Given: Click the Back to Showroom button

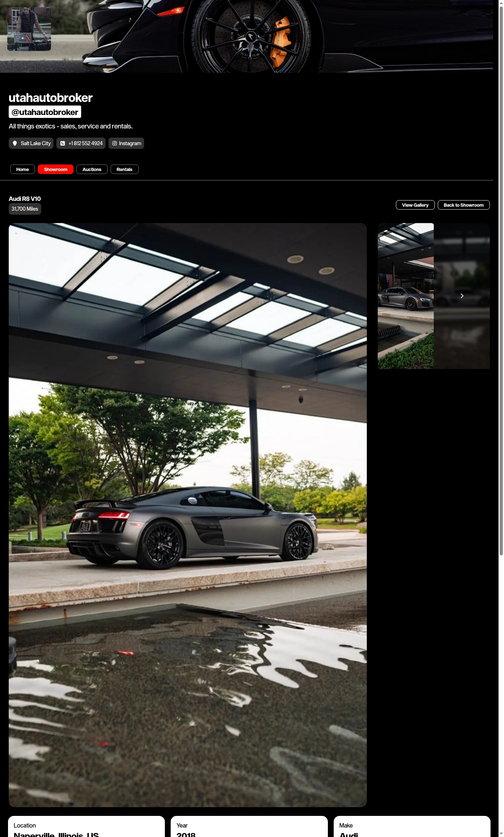Looking at the screenshot, I should click(463, 205).
